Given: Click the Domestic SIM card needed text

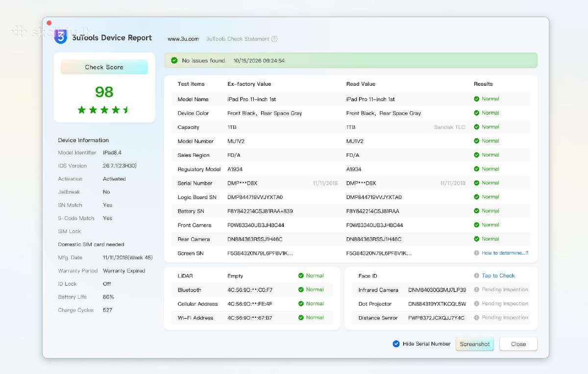Looking at the screenshot, I should pos(91,245).
